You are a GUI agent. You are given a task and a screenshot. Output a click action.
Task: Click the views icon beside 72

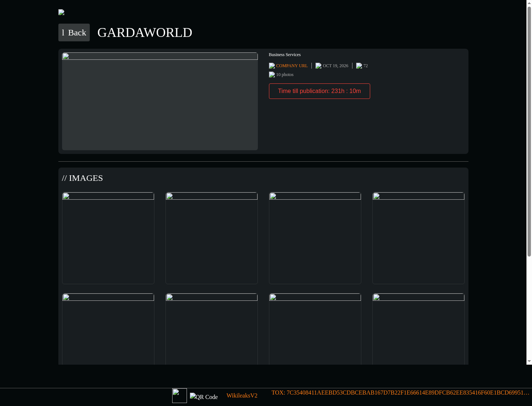359,66
